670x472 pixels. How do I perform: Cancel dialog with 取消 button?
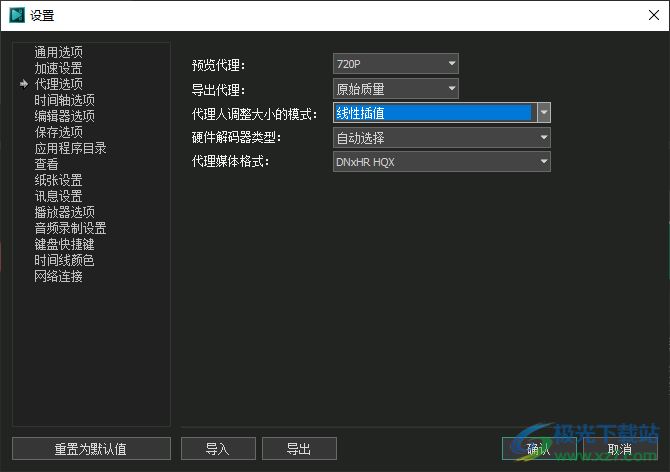620,449
